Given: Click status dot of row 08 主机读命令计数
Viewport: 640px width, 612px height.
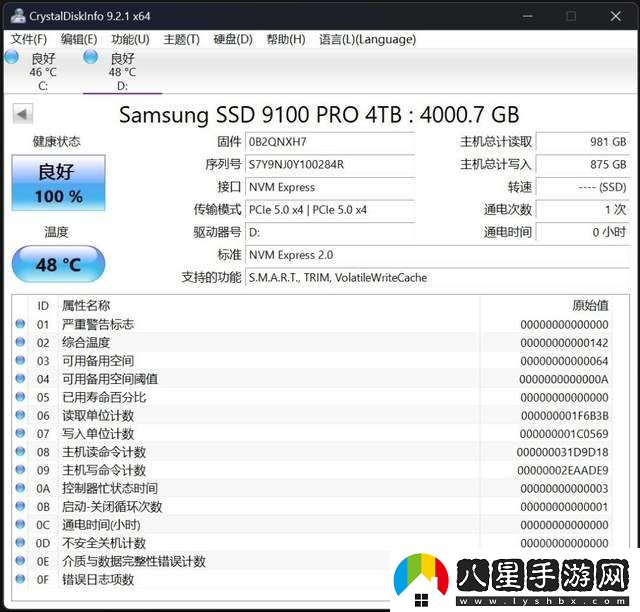Looking at the screenshot, I should pyautogui.click(x=20, y=452).
